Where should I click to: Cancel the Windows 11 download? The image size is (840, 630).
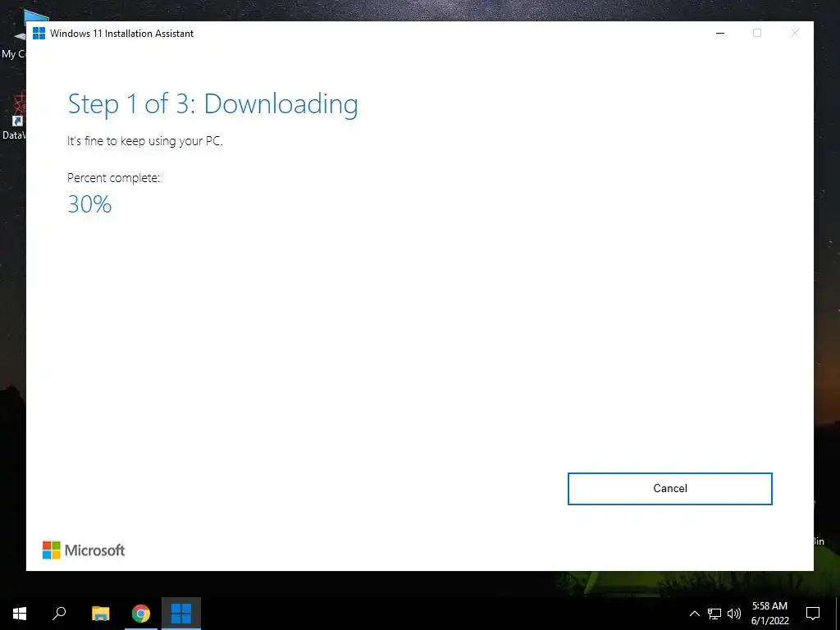(x=669, y=489)
